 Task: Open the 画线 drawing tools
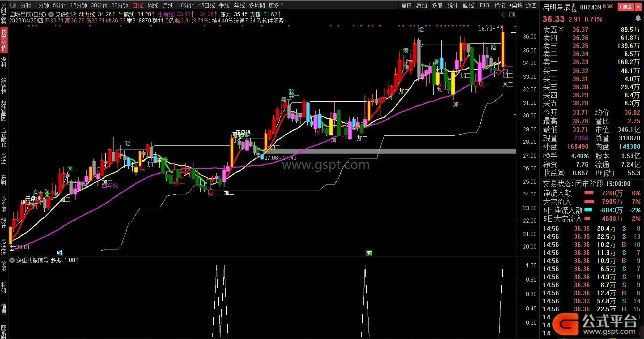(468, 5)
